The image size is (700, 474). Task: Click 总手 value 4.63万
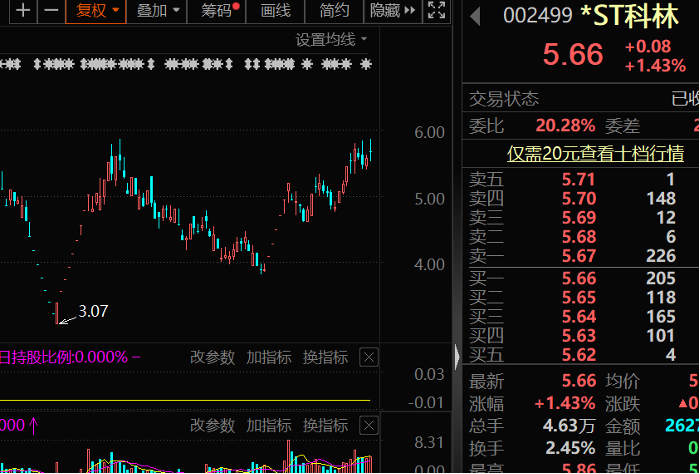click(x=569, y=426)
